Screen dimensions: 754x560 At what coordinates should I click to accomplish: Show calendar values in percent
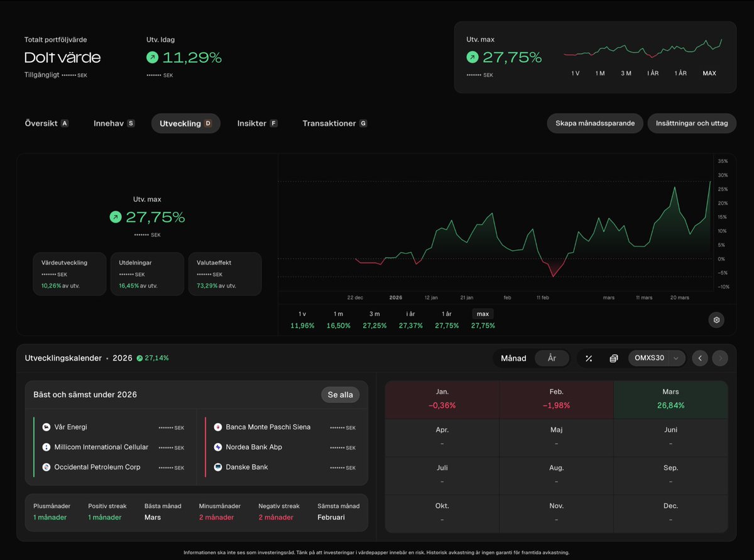(x=589, y=358)
